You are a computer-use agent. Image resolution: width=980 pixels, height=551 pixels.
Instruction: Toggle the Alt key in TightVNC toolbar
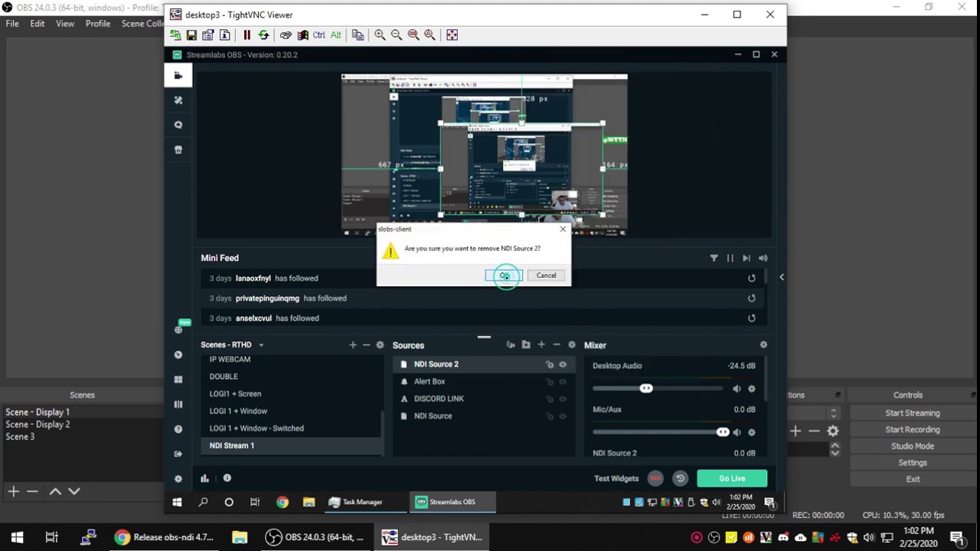(x=335, y=34)
